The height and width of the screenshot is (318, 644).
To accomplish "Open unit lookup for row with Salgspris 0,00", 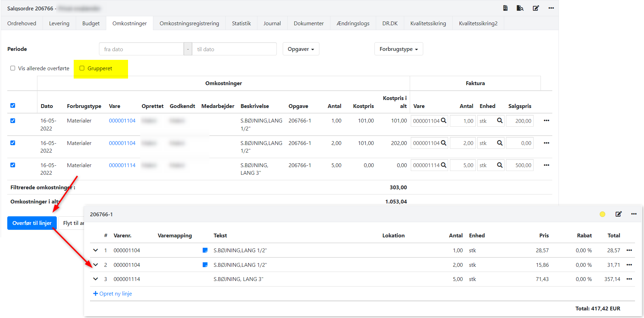I will (500, 143).
